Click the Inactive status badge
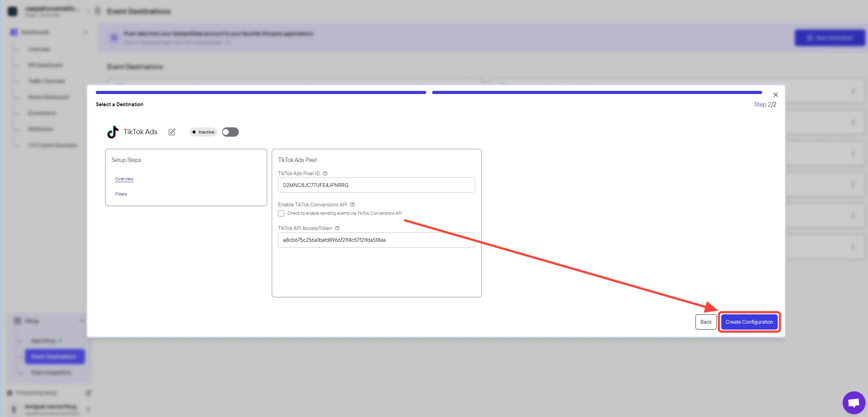The width and height of the screenshot is (868, 417). 203,132
